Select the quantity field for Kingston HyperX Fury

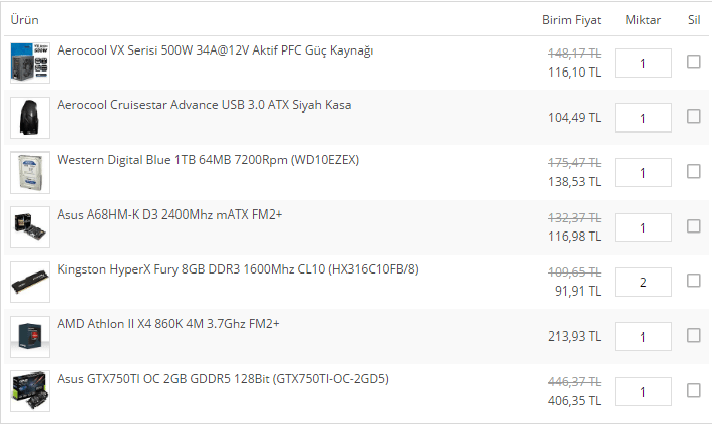tap(643, 282)
